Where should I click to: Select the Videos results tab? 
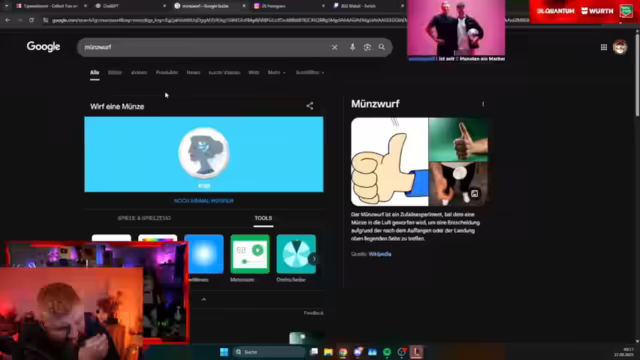(x=139, y=73)
